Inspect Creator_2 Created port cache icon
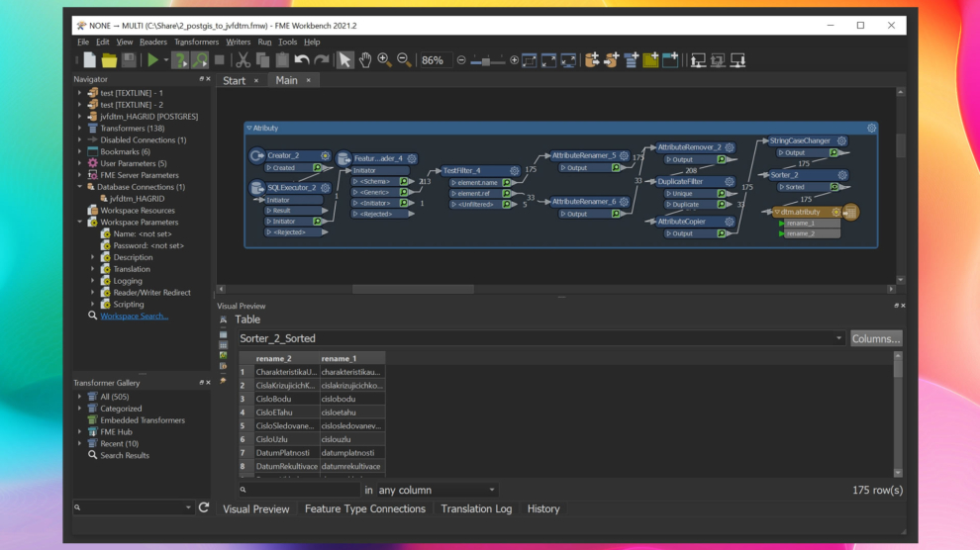Viewport: 980px width, 550px height. click(317, 168)
